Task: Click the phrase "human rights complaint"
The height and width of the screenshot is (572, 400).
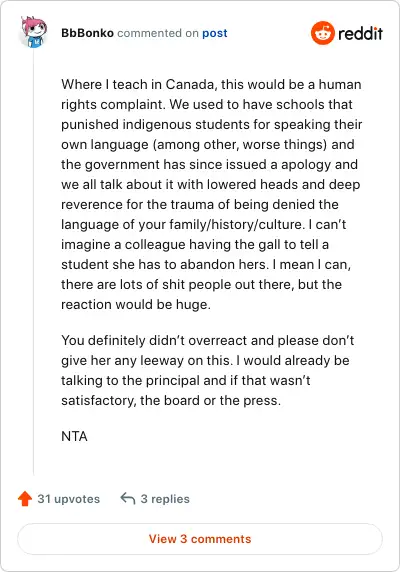Action: point(211,94)
